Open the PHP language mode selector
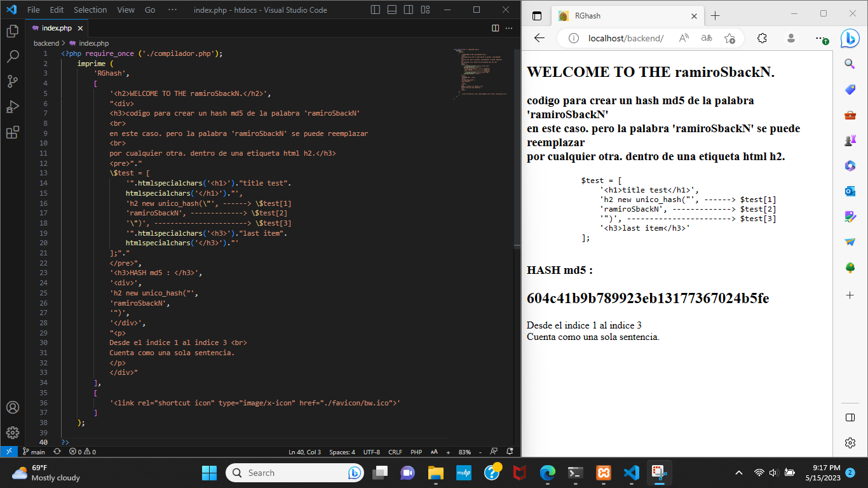Screen dimensions: 868x488 [416, 452]
